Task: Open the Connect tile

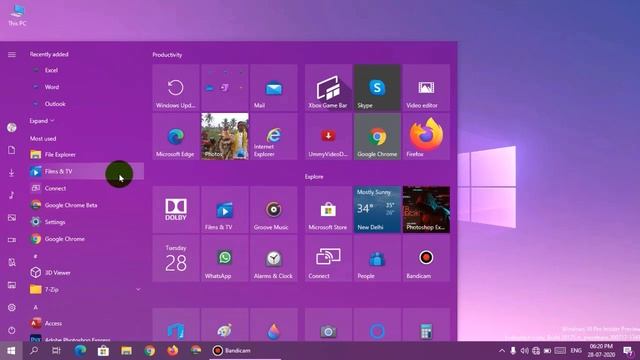Action: pos(328,258)
